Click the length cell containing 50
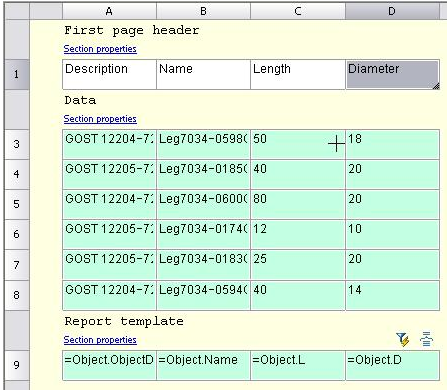 pyautogui.click(x=298, y=144)
